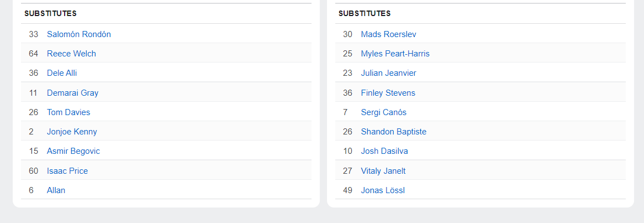The width and height of the screenshot is (644, 223).
Task: Open Myles Peart-Harris profile
Action: pyautogui.click(x=395, y=54)
